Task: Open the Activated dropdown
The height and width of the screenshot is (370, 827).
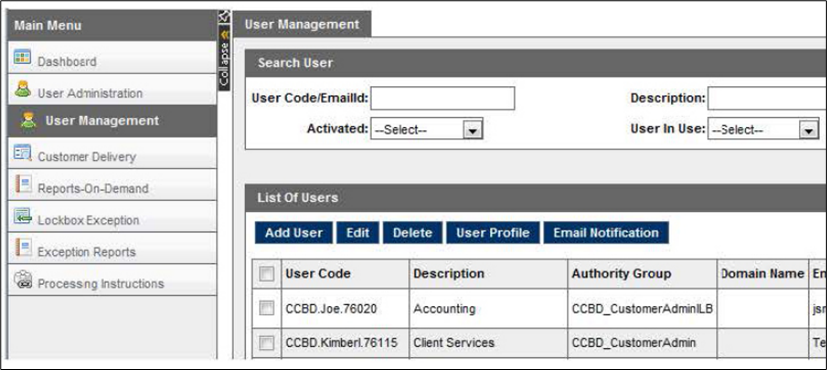Action: (x=427, y=129)
